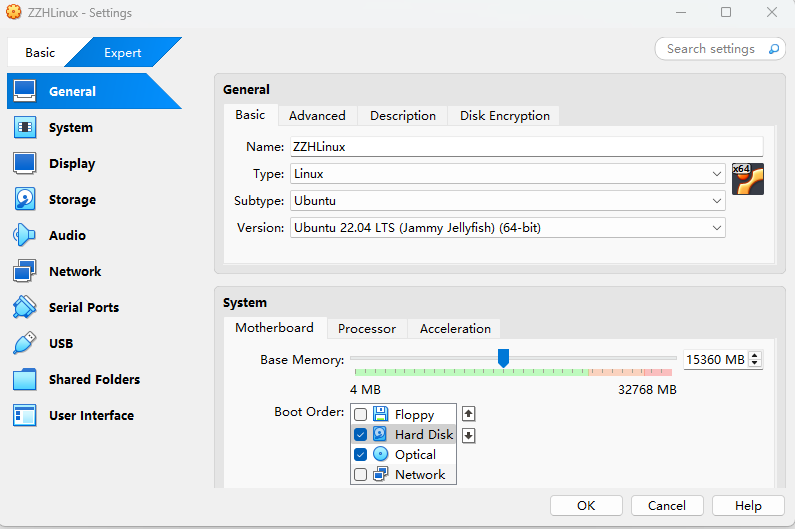795x529 pixels.
Task: Switch to the Disk Encryption tab
Action: point(504,116)
